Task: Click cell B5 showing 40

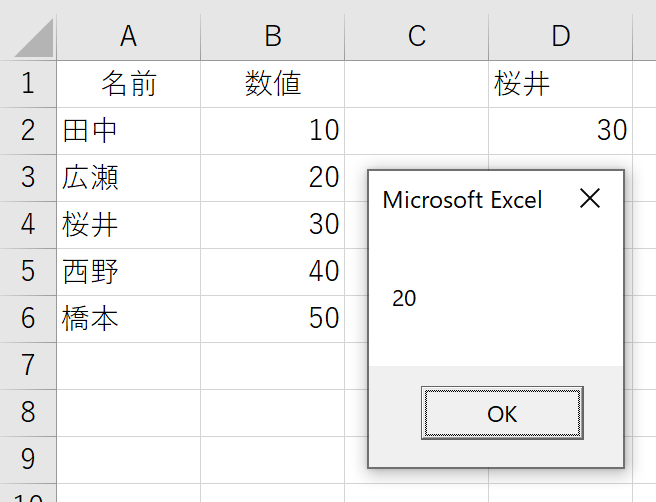Action: point(273,272)
